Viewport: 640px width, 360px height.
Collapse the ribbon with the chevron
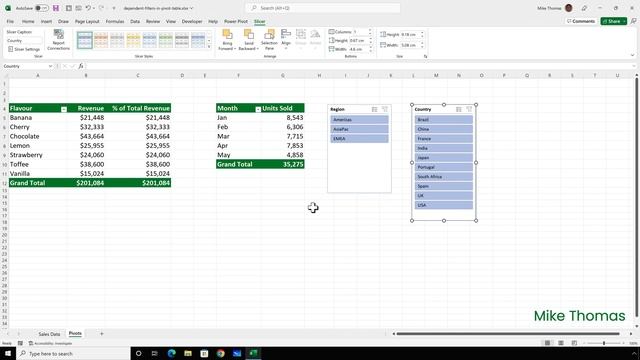point(632,56)
